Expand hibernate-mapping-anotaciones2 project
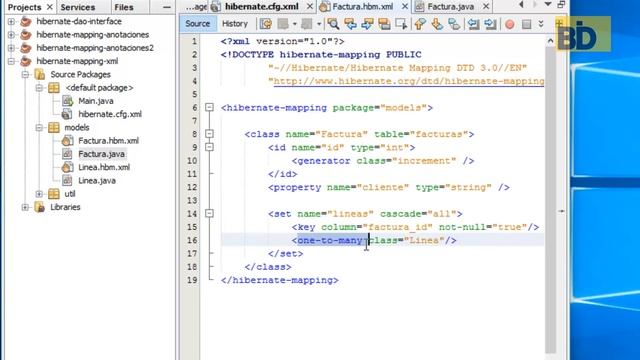 point(11,48)
